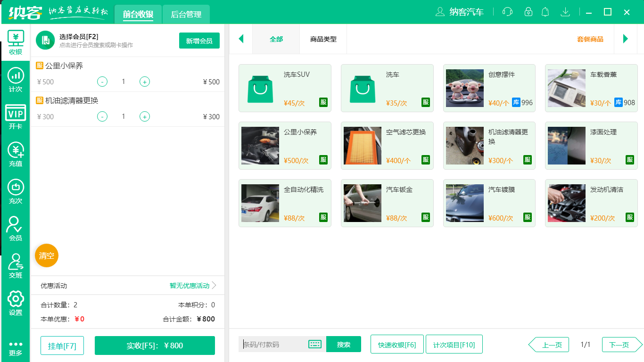This screenshot has width=644, height=362.
Task: Open the 充值 recharge sidebar icon
Action: [x=16, y=154]
